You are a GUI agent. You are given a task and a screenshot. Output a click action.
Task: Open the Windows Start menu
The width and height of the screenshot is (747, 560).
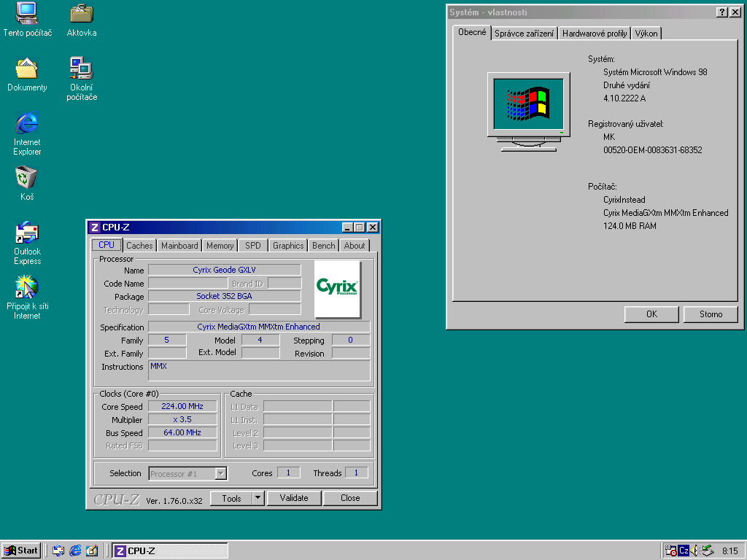tap(21, 551)
